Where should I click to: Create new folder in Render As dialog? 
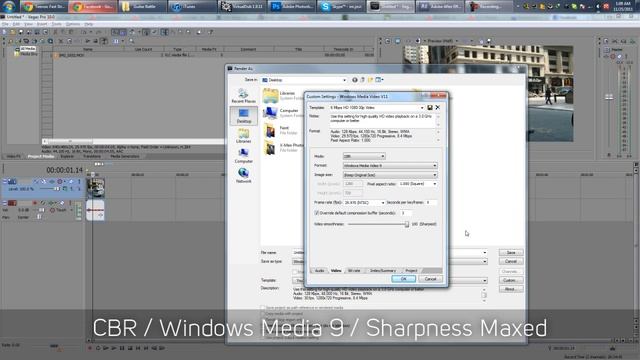click(x=370, y=80)
